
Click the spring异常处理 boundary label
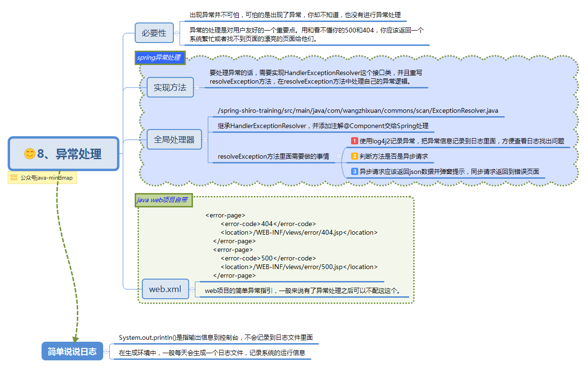tap(159, 58)
